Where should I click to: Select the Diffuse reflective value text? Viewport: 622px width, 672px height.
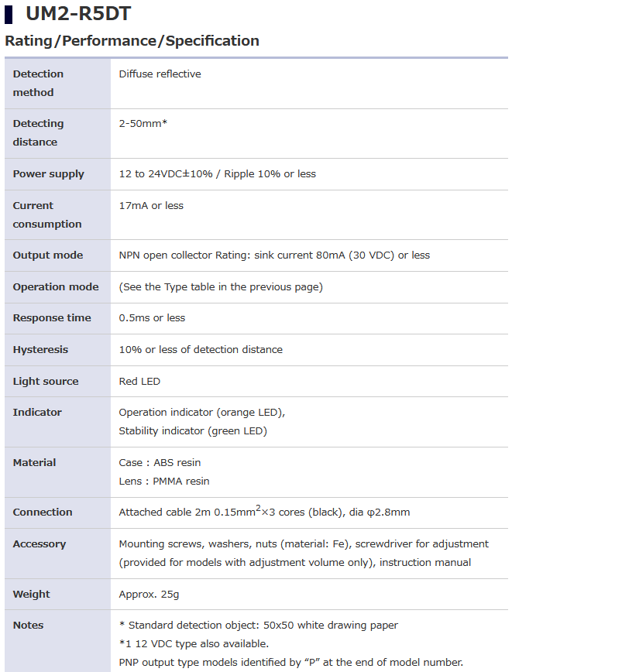[x=160, y=74]
